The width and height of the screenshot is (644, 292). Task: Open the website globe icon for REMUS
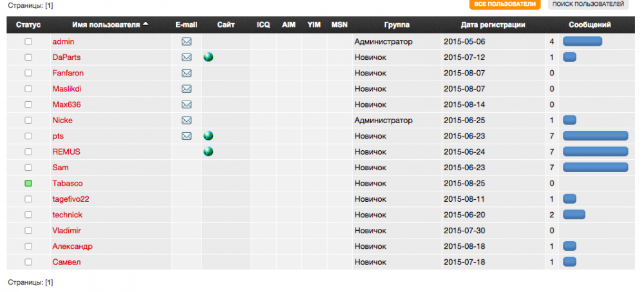tap(208, 151)
